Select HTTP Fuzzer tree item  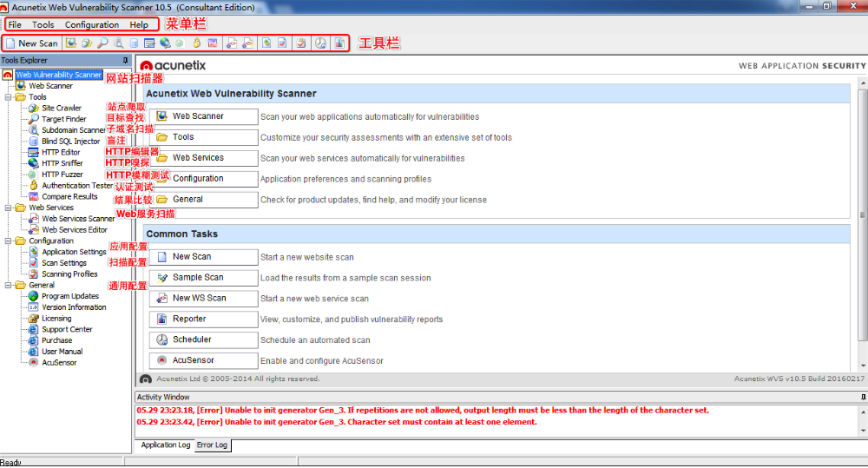coord(62,175)
